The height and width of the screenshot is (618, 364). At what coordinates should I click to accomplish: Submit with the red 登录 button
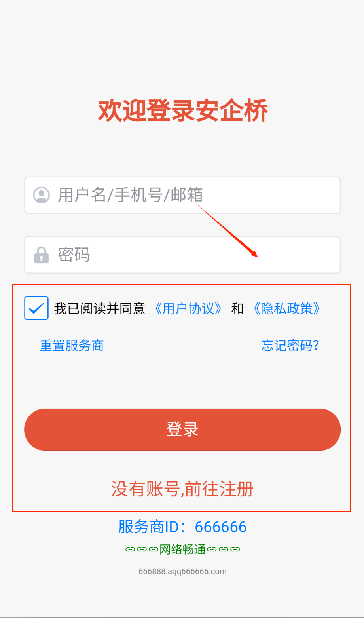coord(182,430)
